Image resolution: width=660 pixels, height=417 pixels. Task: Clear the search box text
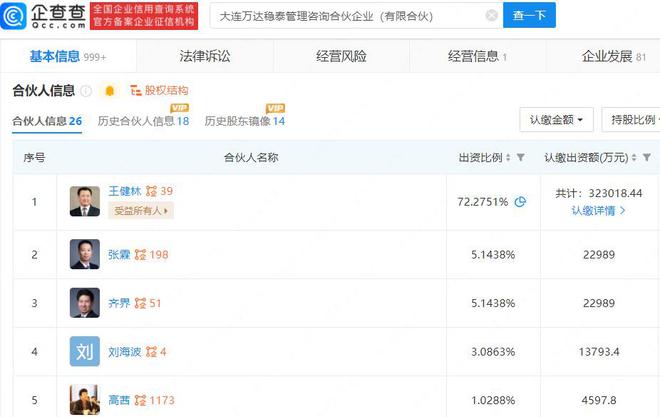(x=491, y=16)
